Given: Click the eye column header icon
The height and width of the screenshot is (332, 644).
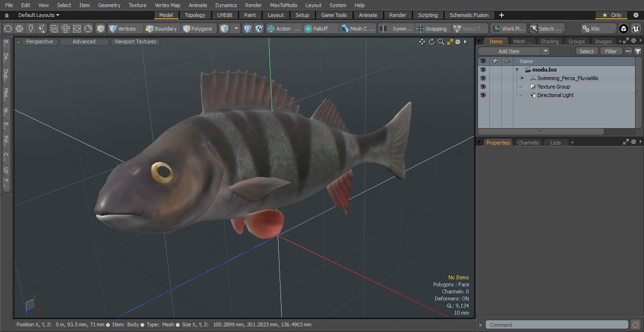Looking at the screenshot, I should point(483,61).
